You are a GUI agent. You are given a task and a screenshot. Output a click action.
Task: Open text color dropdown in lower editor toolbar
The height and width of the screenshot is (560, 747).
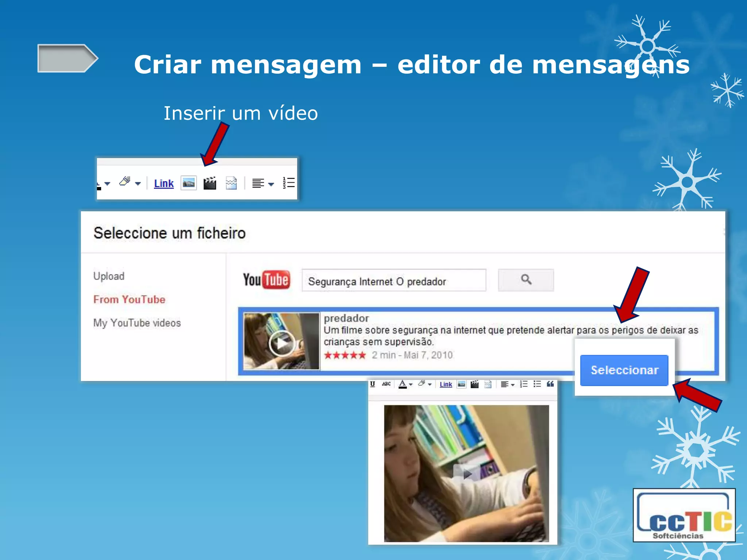[x=411, y=385]
